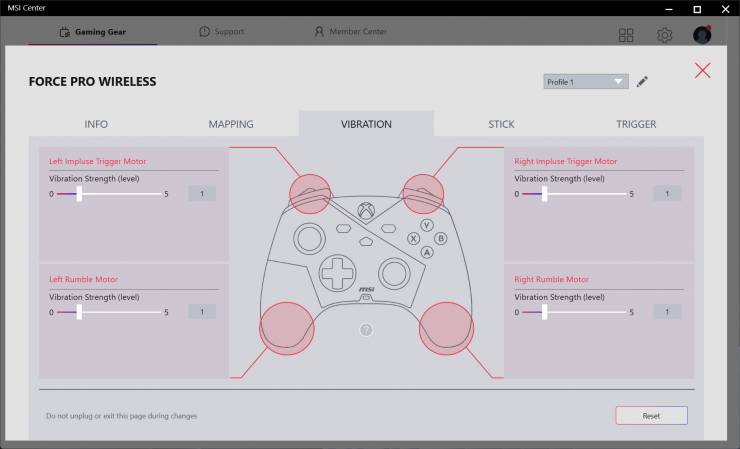Image resolution: width=740 pixels, height=449 pixels.
Task: Open the apps grid icon
Action: point(626,35)
